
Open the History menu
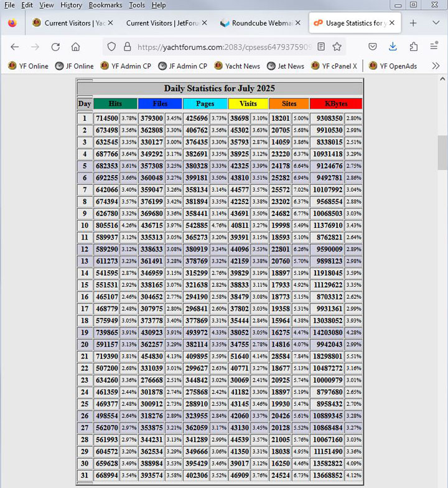point(71,5)
